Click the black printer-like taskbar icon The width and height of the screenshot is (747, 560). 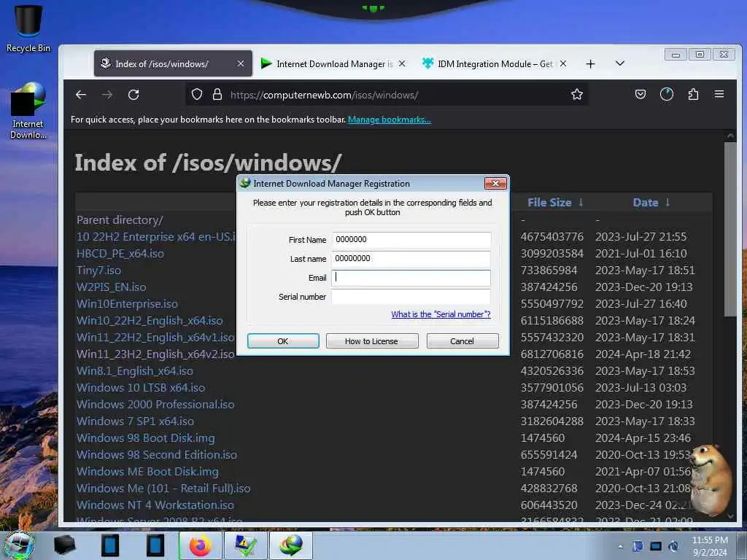(64, 545)
